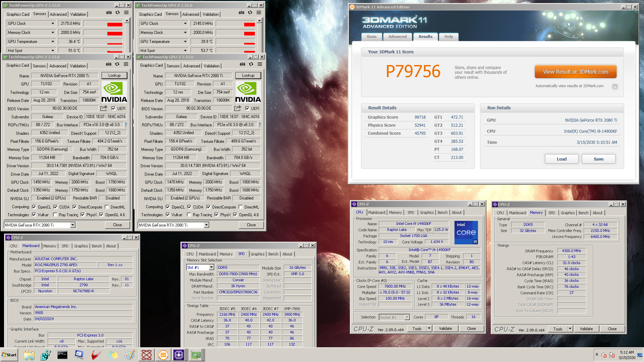Open Tools dropdown arrow in CPU-Z Memory window
The width and height of the screenshot is (644, 362).
(570, 329)
